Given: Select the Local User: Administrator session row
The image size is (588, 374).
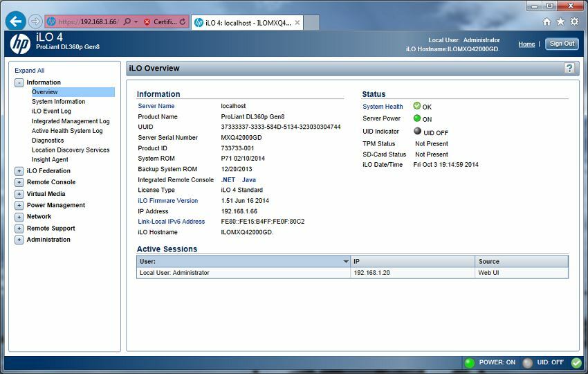Looking at the screenshot, I should [x=353, y=273].
